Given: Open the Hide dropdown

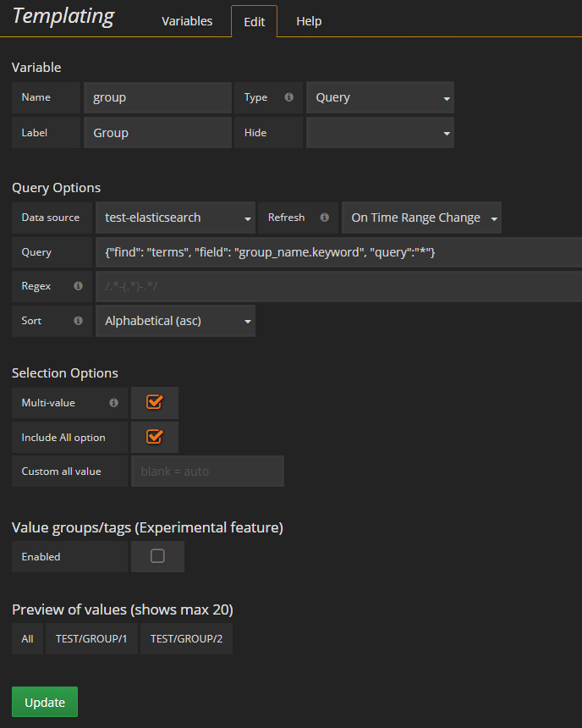Looking at the screenshot, I should coord(380,132).
